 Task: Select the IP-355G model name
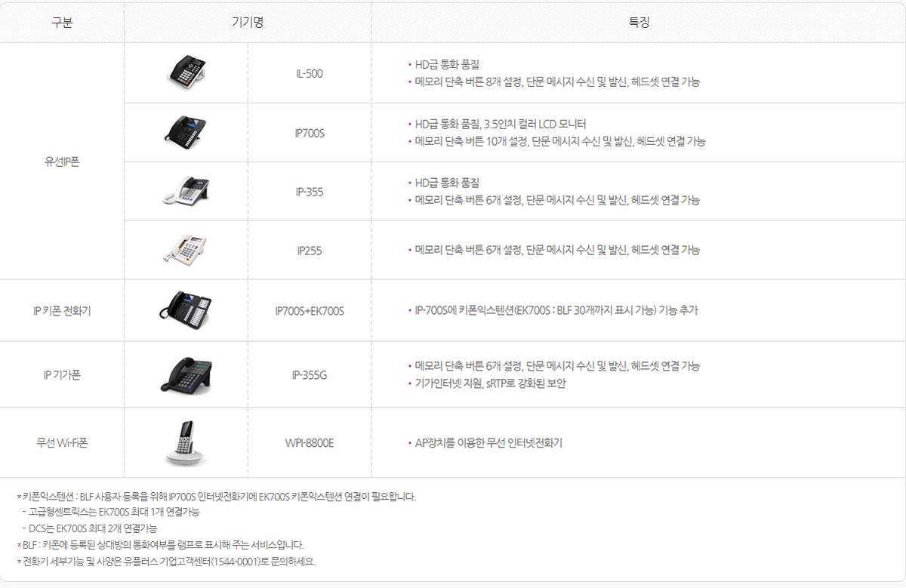(x=310, y=375)
